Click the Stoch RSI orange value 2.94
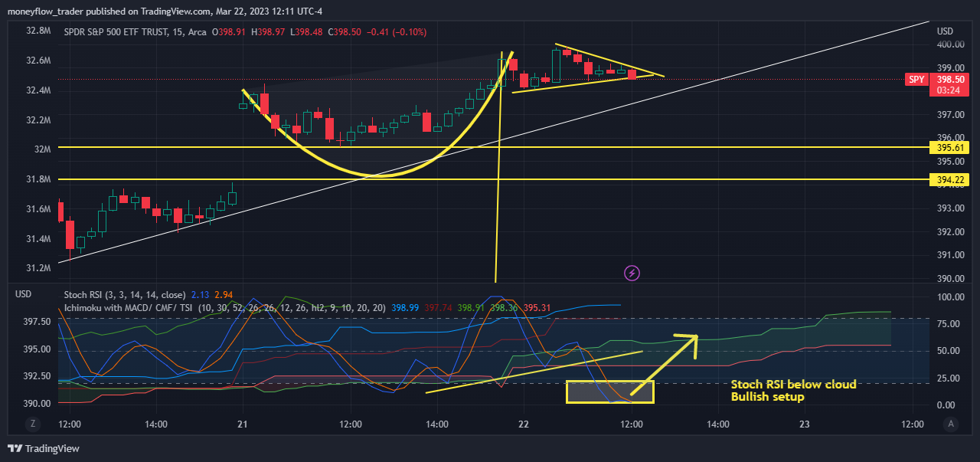Image resolution: width=980 pixels, height=462 pixels. [224, 294]
